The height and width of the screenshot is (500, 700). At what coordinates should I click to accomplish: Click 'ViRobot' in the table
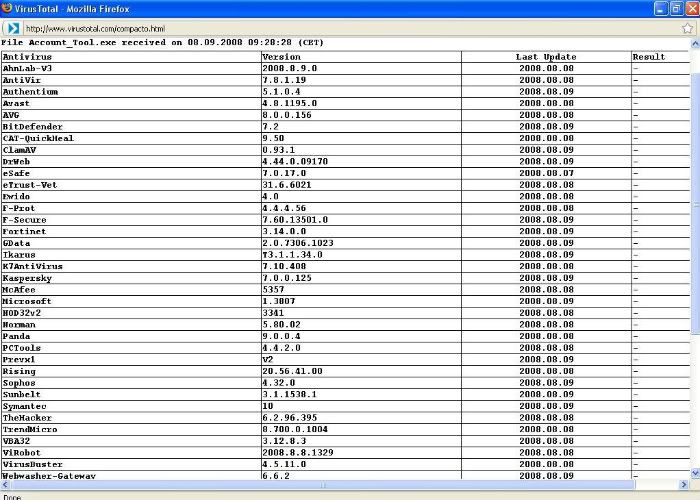[x=21, y=452]
